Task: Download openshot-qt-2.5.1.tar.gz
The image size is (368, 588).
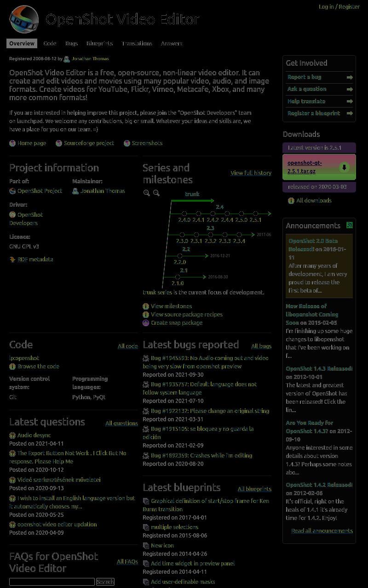Action: pos(305,167)
